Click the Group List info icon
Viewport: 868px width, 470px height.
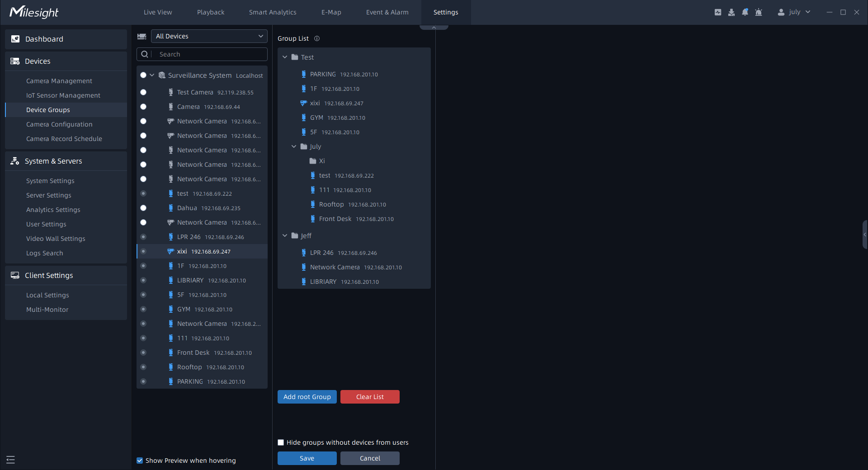317,38
